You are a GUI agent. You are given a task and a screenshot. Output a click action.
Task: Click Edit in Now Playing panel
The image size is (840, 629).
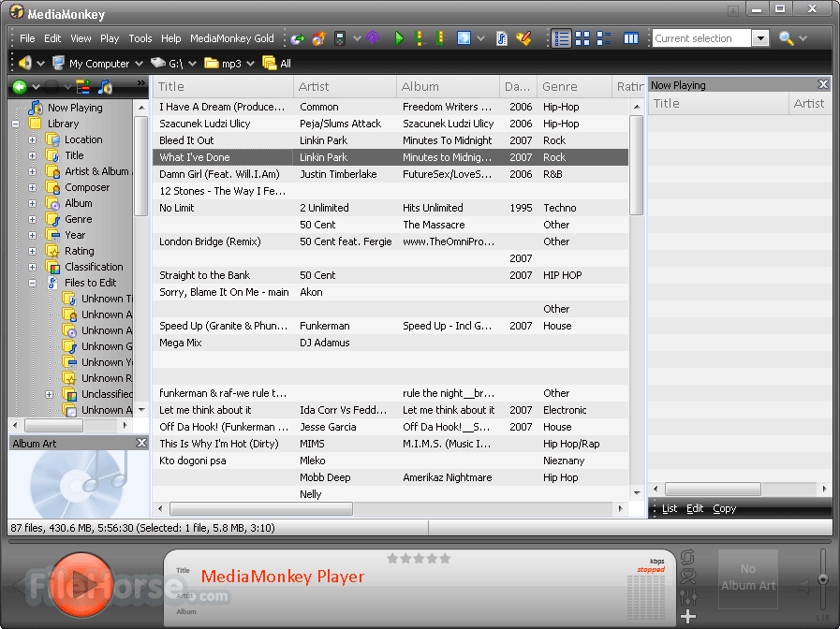(695, 508)
